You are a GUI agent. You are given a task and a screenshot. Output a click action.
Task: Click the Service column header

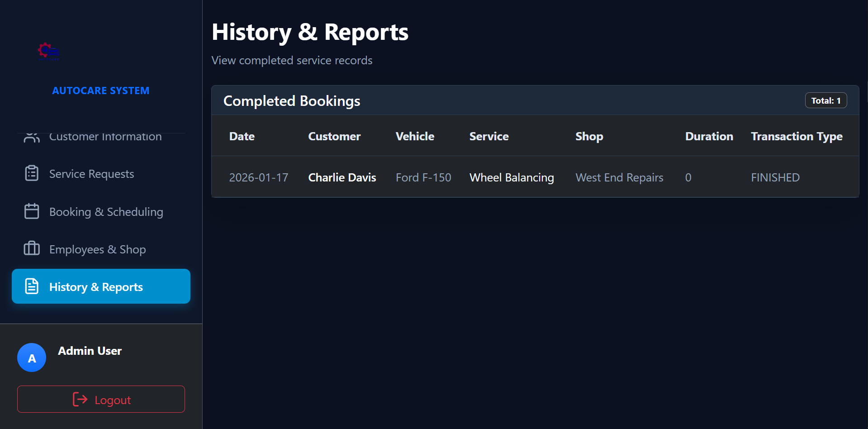pos(489,136)
